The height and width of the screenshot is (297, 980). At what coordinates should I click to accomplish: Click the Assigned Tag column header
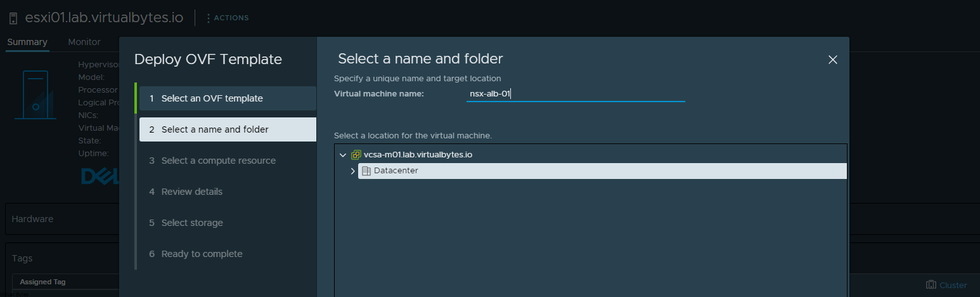(42, 282)
